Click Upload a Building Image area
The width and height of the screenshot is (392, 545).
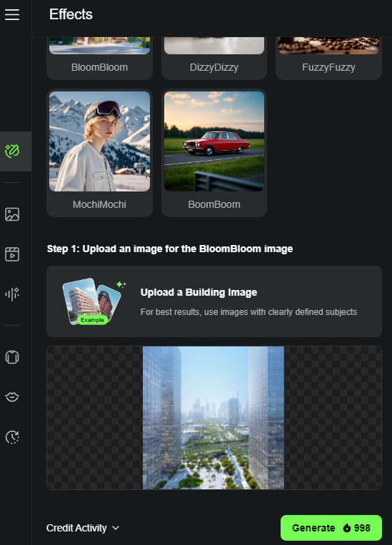pyautogui.click(x=214, y=301)
